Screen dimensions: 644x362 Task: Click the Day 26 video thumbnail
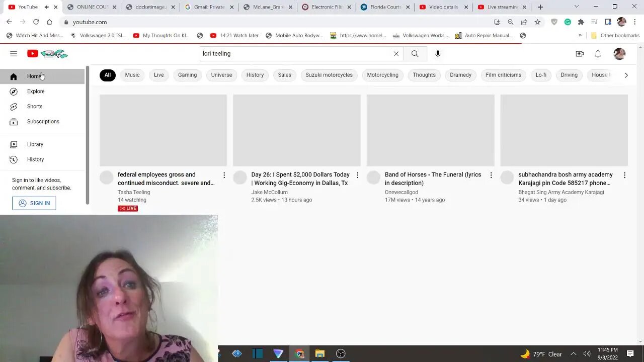click(x=297, y=130)
